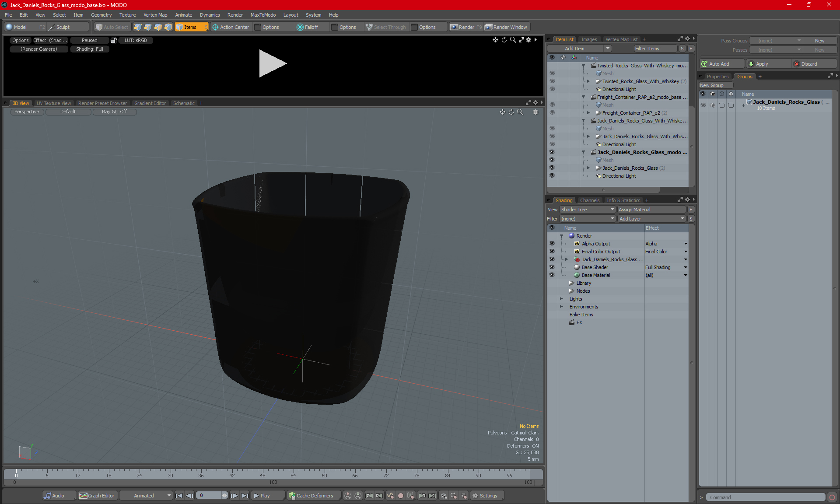Pan the 3D viewport with move icon

point(502,112)
